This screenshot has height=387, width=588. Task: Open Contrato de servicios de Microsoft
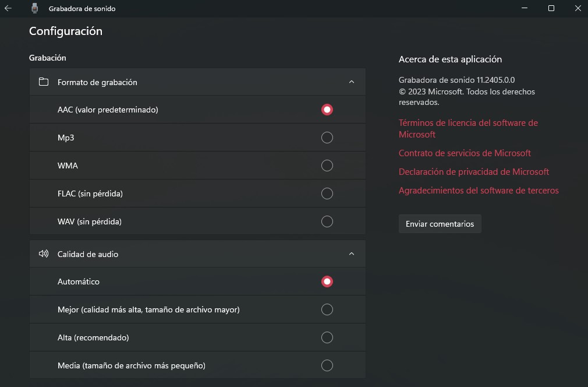click(x=465, y=153)
